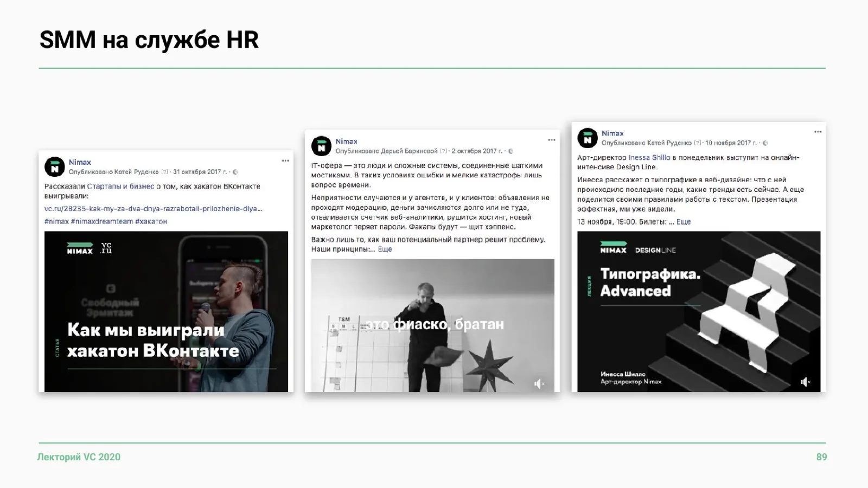Open the Типографика Advanced video preview
Viewport: 868px width, 488px height.
tap(699, 312)
